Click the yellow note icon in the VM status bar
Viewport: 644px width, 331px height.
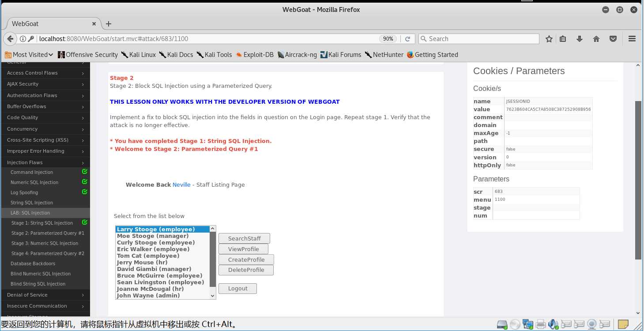click(x=623, y=325)
